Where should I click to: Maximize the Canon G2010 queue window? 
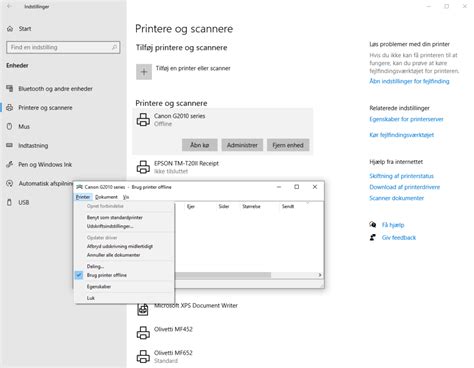296,187
